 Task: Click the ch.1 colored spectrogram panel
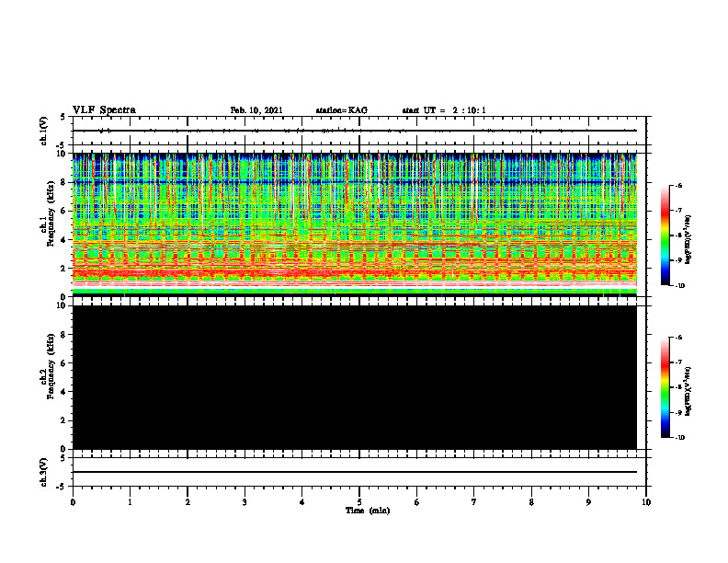(x=355, y=224)
